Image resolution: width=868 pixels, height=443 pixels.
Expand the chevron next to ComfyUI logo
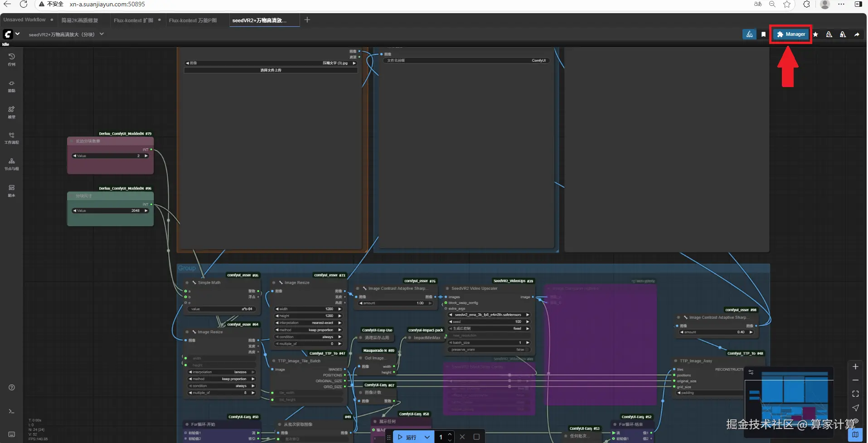18,34
